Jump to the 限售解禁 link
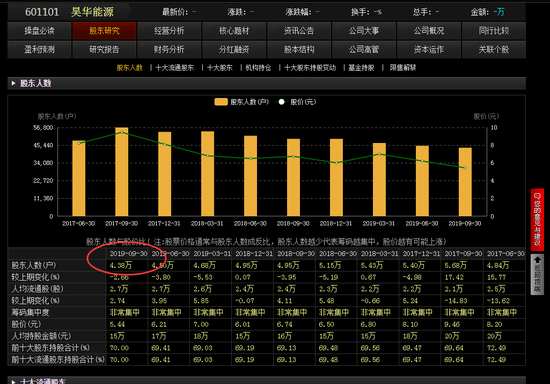 coord(403,68)
